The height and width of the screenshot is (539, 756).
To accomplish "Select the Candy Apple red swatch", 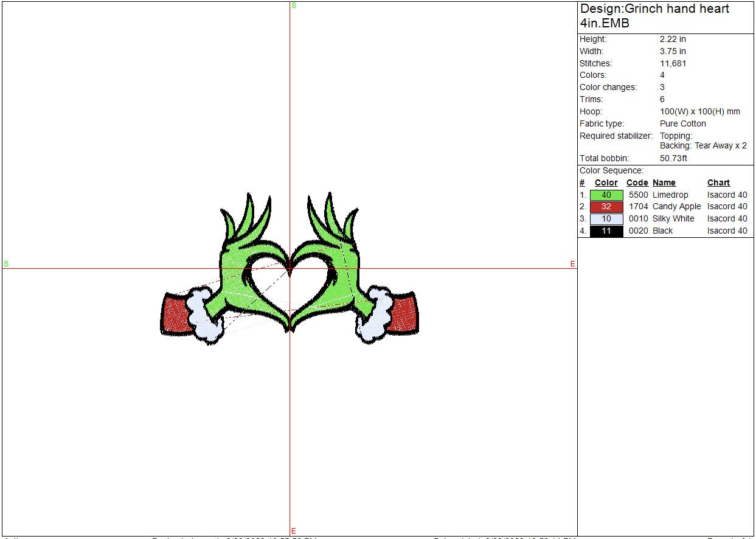I will pos(606,207).
